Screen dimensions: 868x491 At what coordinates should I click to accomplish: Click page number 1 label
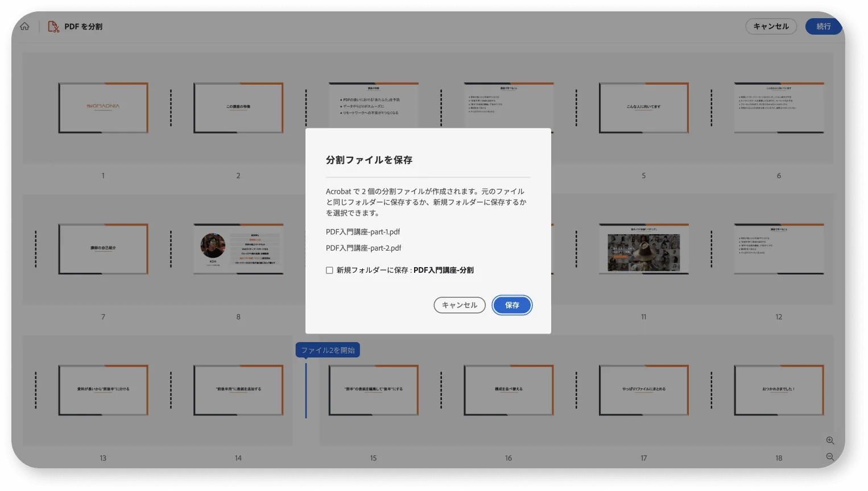coord(103,176)
